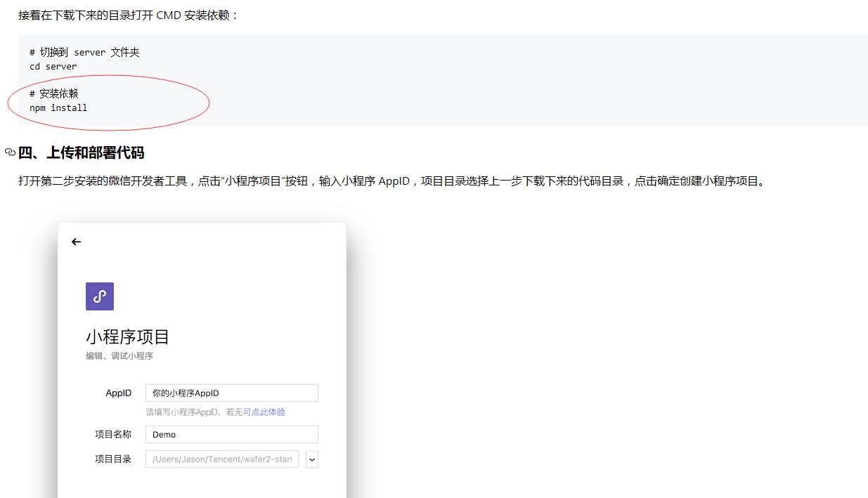The width and height of the screenshot is (868, 498).
Task: Click the subtitle 编辑、调试小程序
Action: [x=119, y=356]
